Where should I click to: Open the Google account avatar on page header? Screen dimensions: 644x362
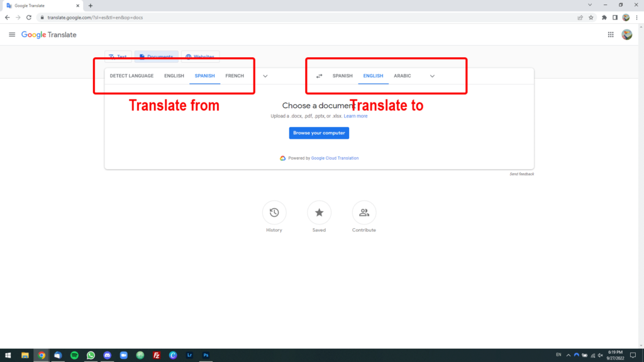click(627, 35)
